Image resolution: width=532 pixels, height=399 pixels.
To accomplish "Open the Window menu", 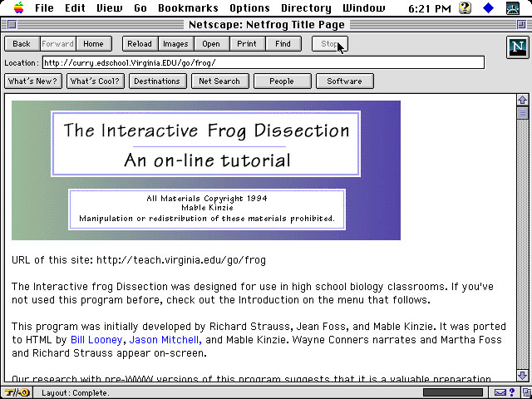I will tap(364, 8).
